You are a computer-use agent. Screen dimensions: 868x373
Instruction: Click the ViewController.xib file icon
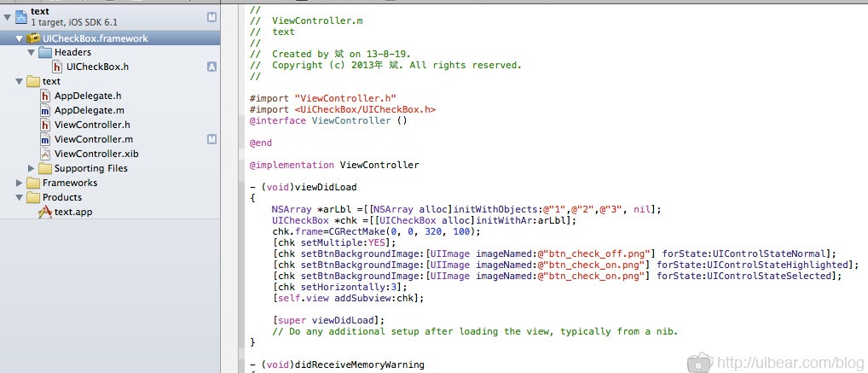click(x=46, y=154)
